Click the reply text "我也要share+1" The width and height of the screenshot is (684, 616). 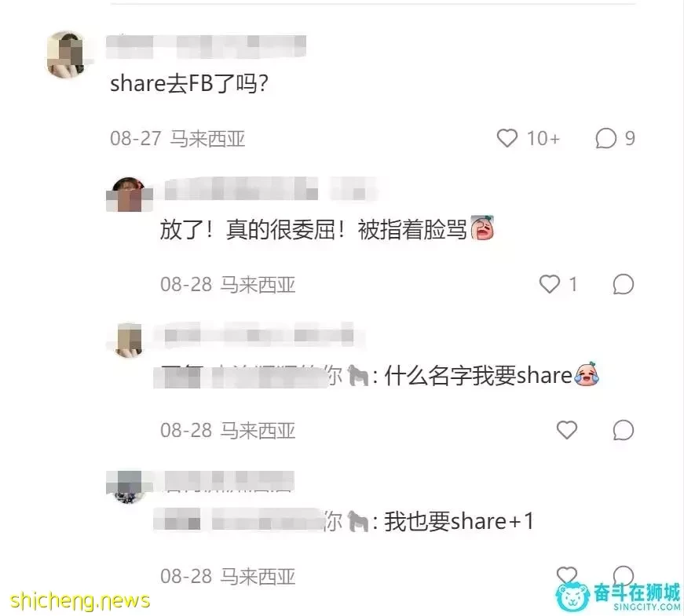click(x=459, y=521)
